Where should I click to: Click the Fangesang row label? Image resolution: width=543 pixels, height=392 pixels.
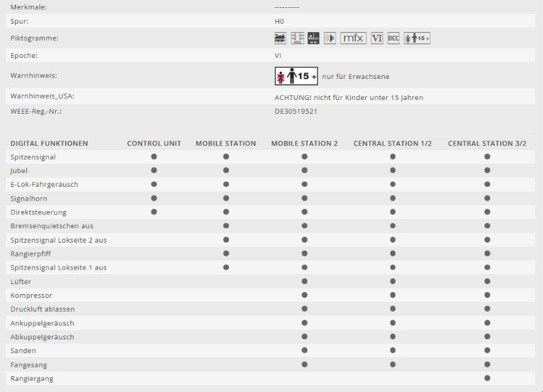29,364
